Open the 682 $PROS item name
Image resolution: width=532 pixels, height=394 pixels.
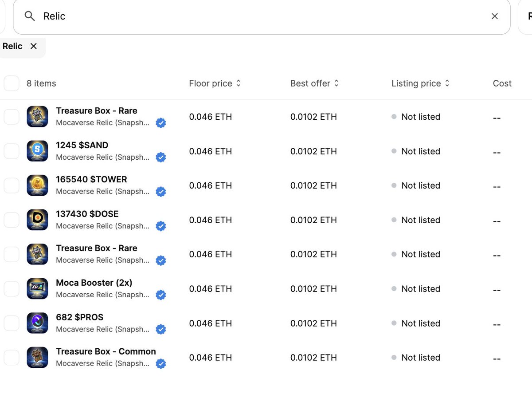click(x=80, y=317)
